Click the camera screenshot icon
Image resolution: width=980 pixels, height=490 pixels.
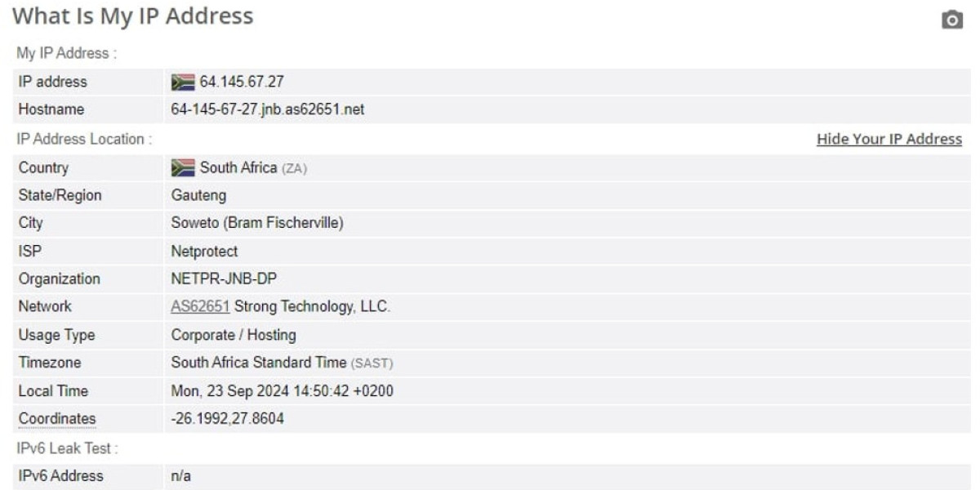click(x=951, y=20)
